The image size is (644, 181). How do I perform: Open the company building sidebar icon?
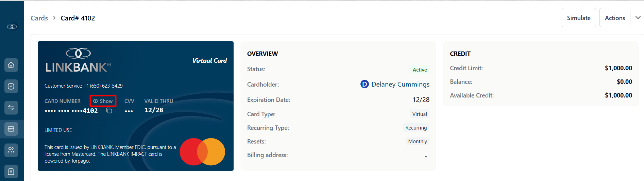[x=11, y=171]
